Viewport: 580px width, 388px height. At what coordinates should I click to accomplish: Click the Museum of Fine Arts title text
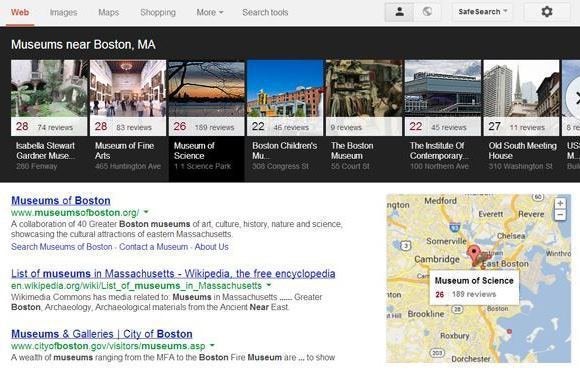click(x=124, y=151)
